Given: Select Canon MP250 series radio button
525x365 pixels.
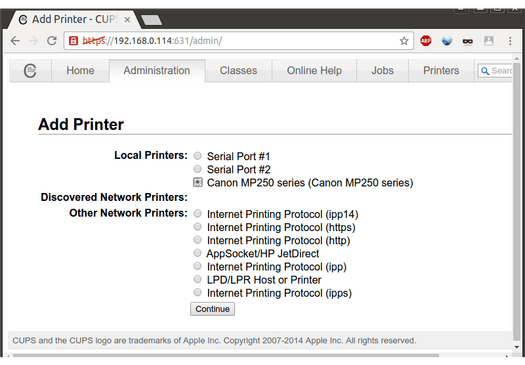Looking at the screenshot, I should 198,182.
